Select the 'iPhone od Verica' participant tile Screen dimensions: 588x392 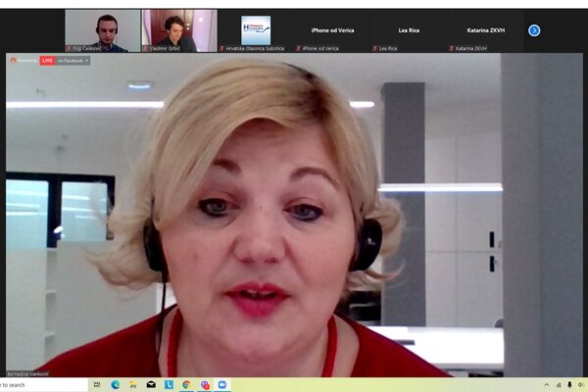[x=333, y=30]
